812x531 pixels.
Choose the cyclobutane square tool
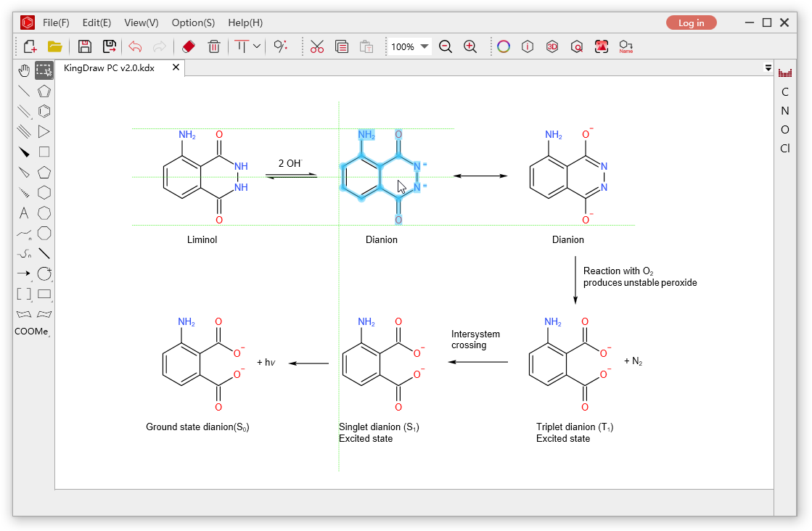[44, 152]
